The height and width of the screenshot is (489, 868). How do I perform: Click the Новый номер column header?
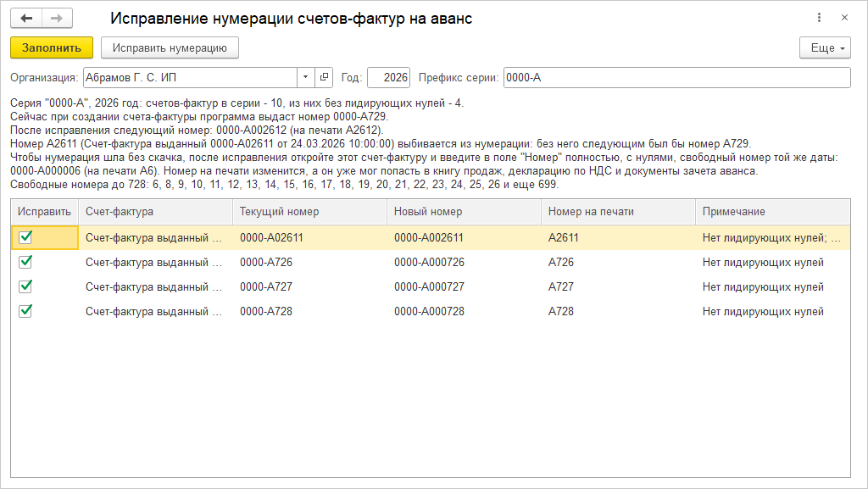(464, 212)
